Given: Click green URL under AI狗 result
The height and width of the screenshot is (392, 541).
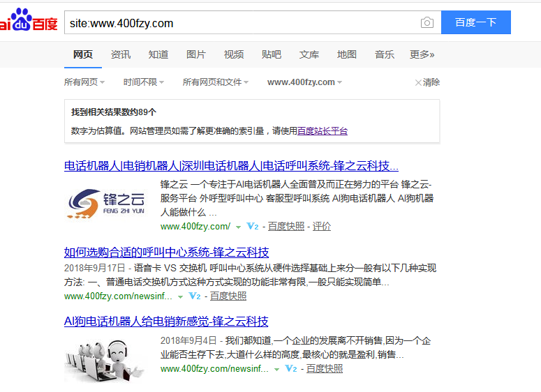Looking at the screenshot, I should point(214,369).
